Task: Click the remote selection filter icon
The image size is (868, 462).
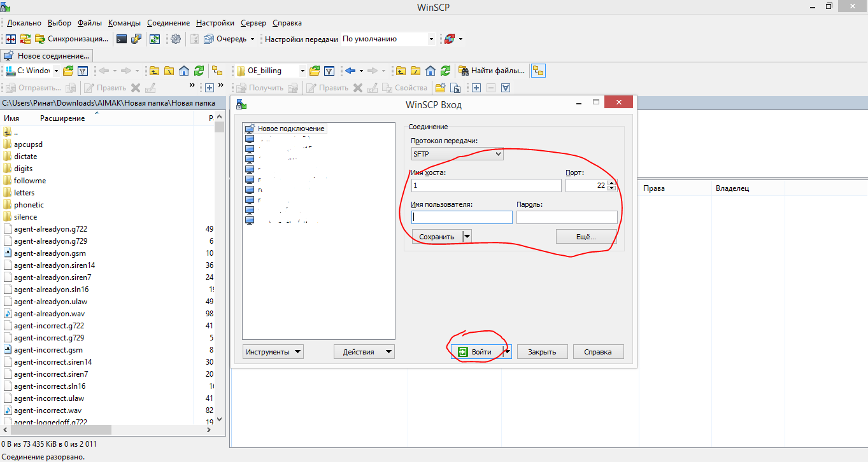Action: [505, 88]
